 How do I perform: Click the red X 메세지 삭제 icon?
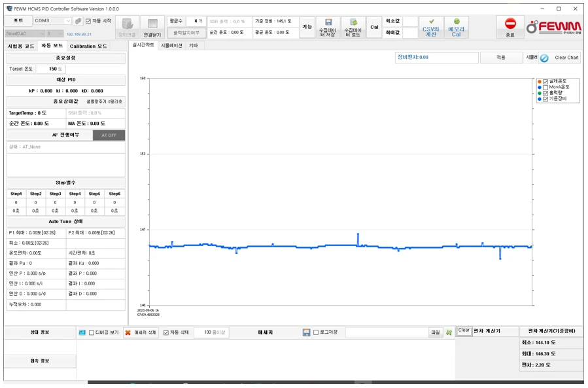tap(128, 333)
